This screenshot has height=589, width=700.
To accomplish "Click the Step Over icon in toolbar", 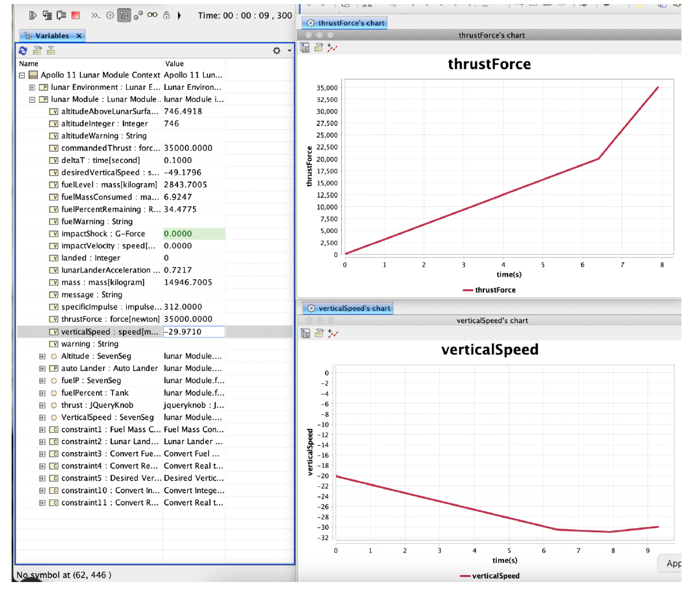I will (61, 16).
